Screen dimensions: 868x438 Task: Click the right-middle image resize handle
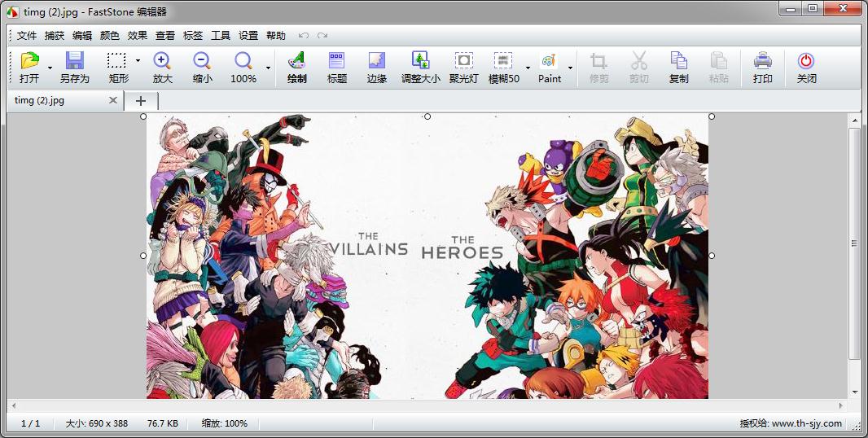[x=712, y=256]
